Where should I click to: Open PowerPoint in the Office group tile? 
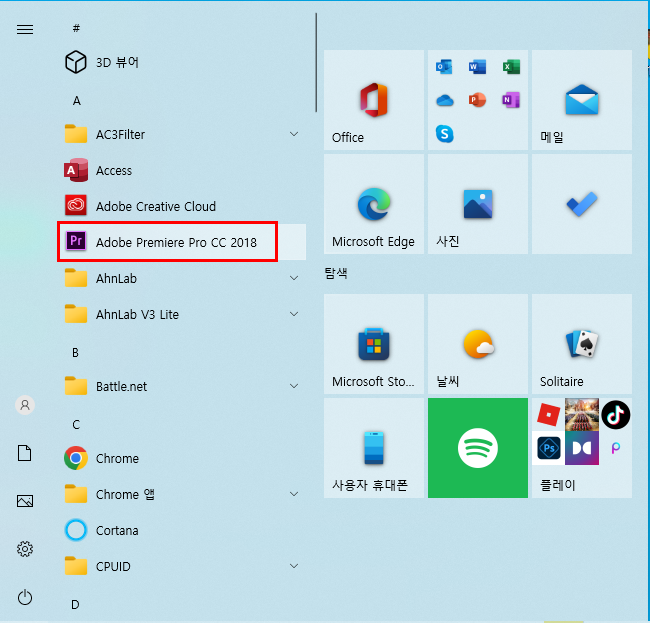(x=477, y=100)
